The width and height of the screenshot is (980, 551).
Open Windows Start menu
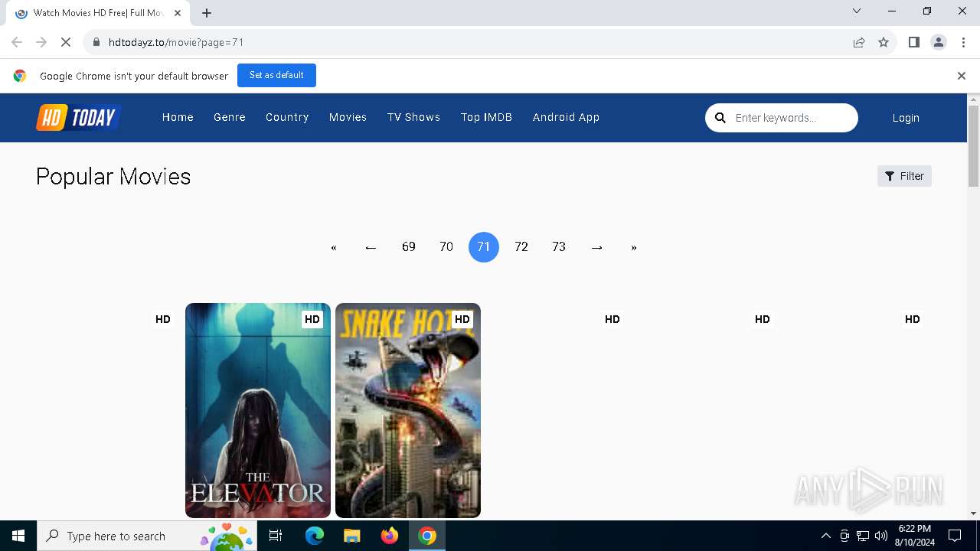pos(18,536)
